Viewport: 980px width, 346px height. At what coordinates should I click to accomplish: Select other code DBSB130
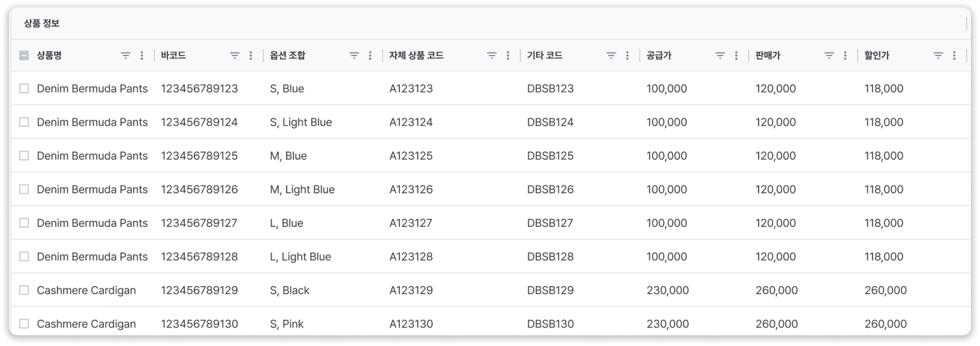(550, 324)
